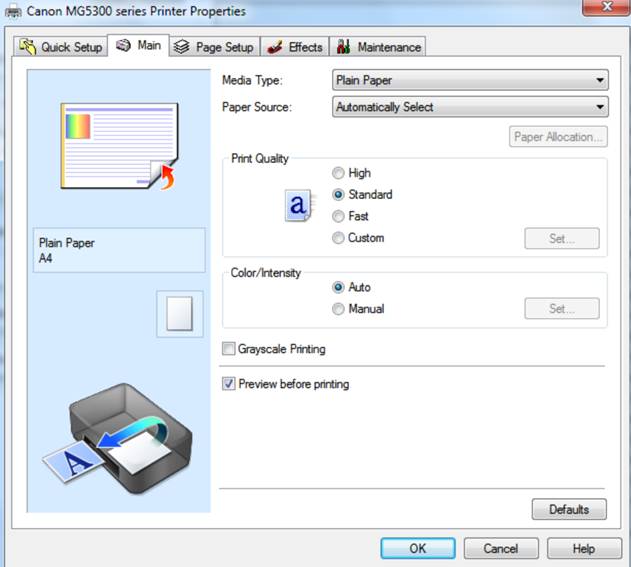Open the Media Type dropdown

pyautogui.click(x=470, y=80)
